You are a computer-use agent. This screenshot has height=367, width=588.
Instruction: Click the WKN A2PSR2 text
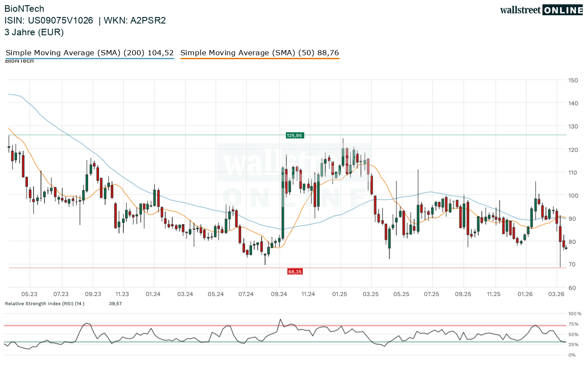pyautogui.click(x=134, y=20)
